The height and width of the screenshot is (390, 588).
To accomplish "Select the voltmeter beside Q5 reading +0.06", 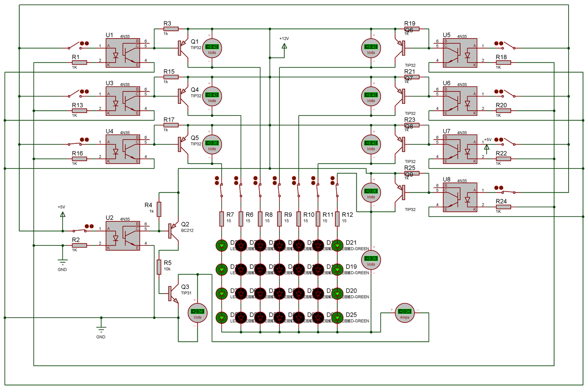I will pos(212,144).
